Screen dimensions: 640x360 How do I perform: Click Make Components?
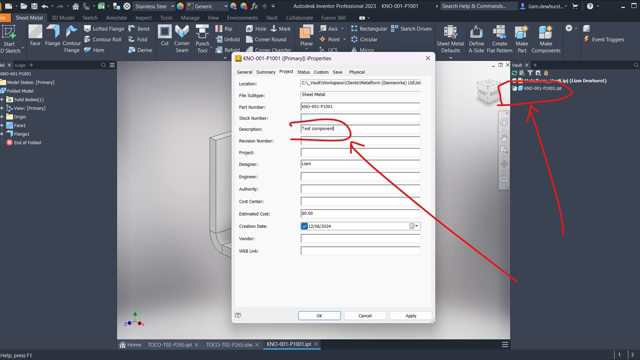pos(546,39)
